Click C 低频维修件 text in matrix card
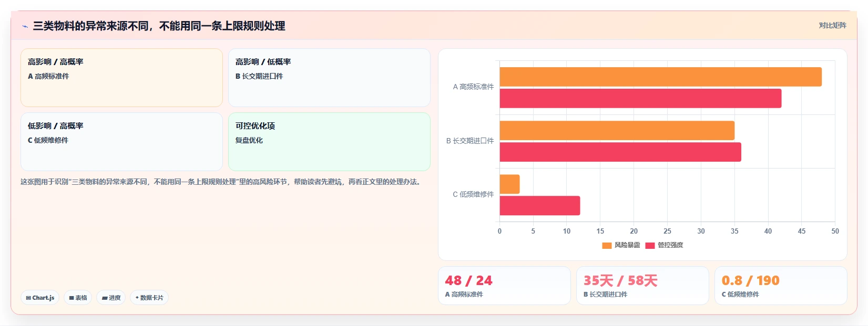 48,140
